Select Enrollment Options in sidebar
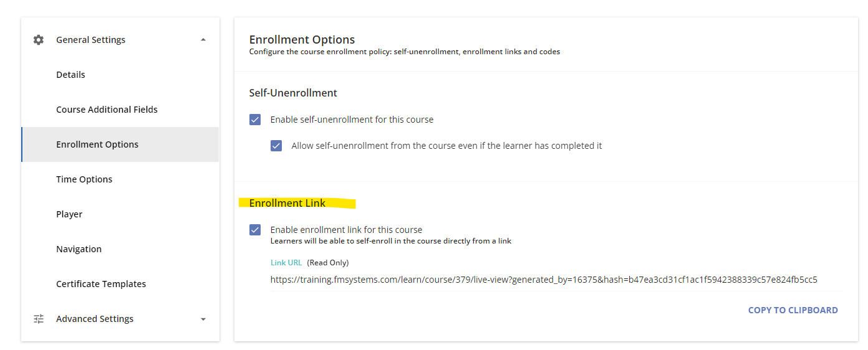The image size is (868, 350). pos(120,144)
